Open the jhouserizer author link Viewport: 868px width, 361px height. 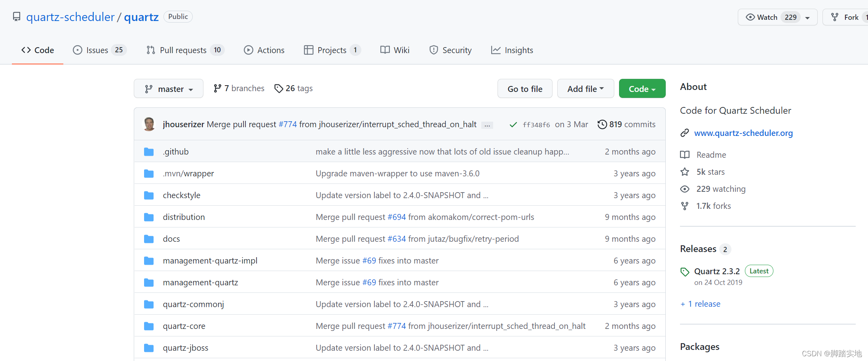184,124
